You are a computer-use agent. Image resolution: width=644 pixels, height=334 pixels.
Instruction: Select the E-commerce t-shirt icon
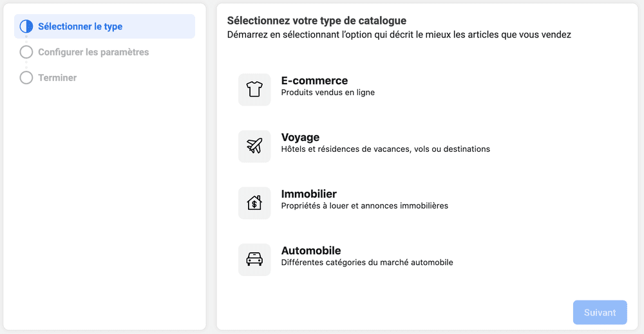tap(254, 89)
